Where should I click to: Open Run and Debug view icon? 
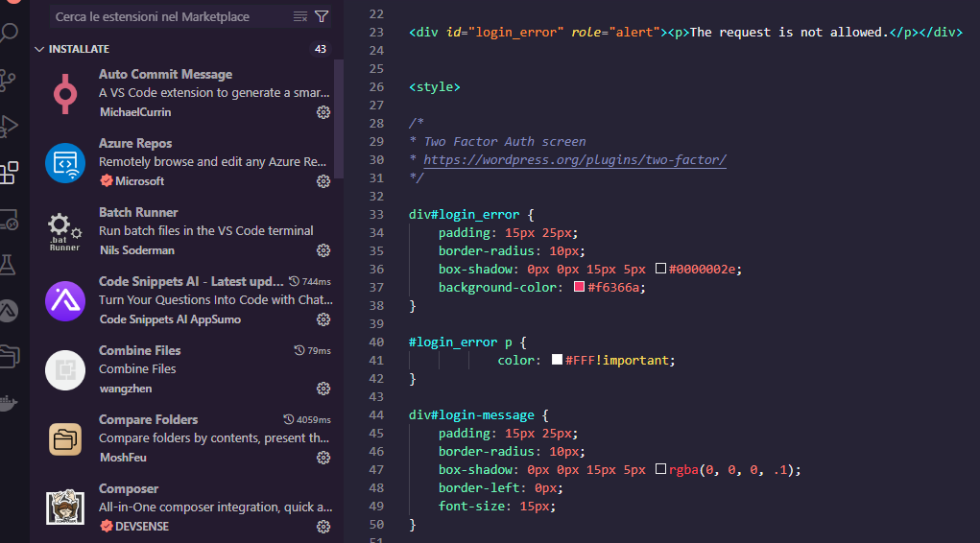8,127
